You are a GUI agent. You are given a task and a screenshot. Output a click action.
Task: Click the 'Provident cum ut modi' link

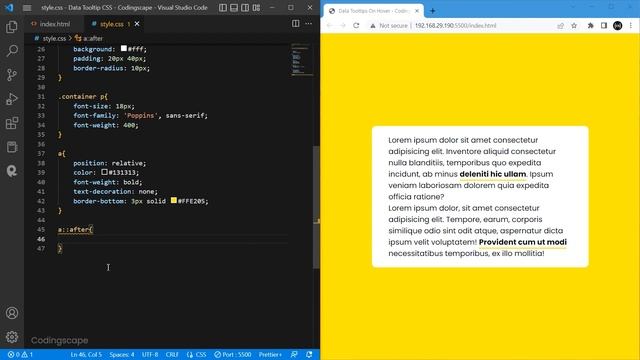[x=523, y=242]
